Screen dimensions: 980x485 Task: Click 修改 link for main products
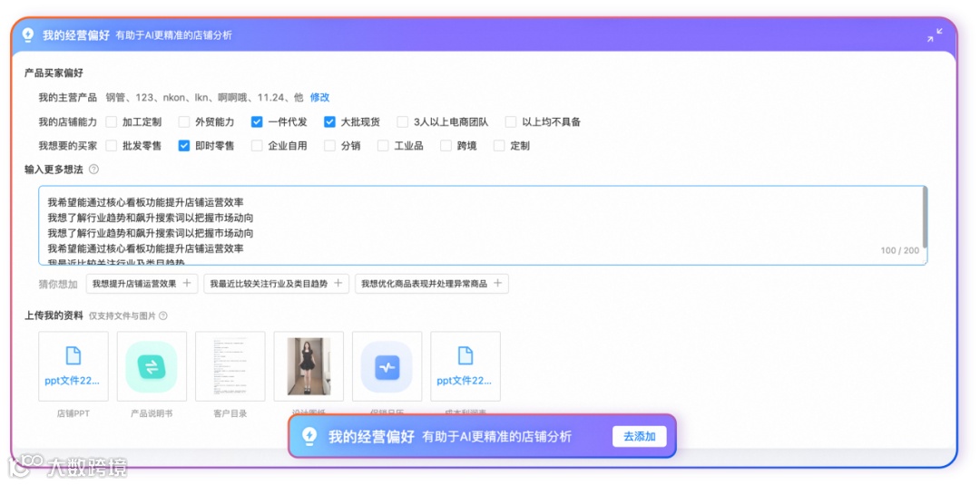[320, 97]
